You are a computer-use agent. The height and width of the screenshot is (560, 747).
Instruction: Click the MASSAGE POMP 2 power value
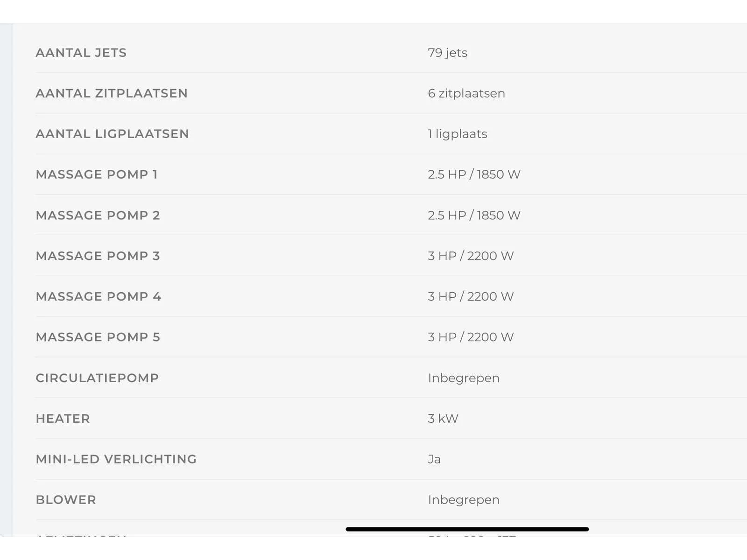click(x=474, y=215)
